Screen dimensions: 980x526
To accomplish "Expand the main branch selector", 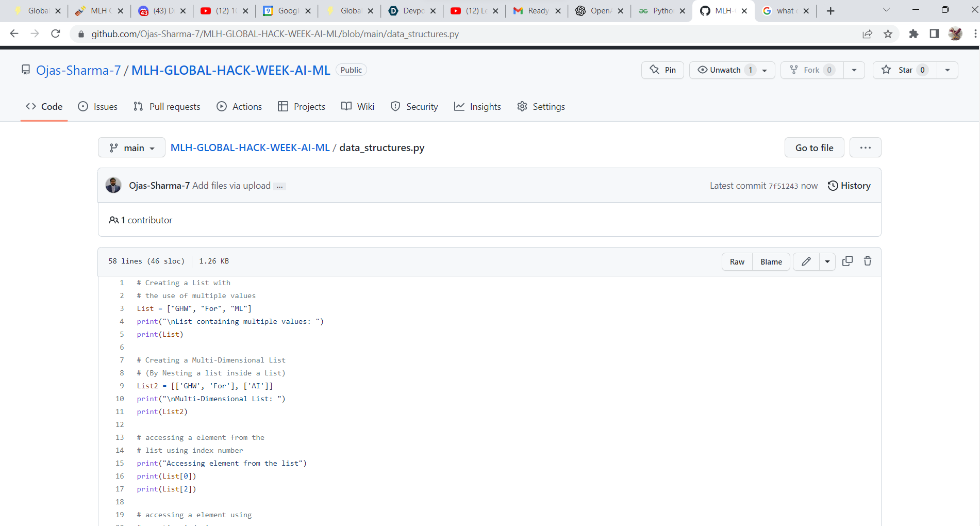I will (131, 148).
